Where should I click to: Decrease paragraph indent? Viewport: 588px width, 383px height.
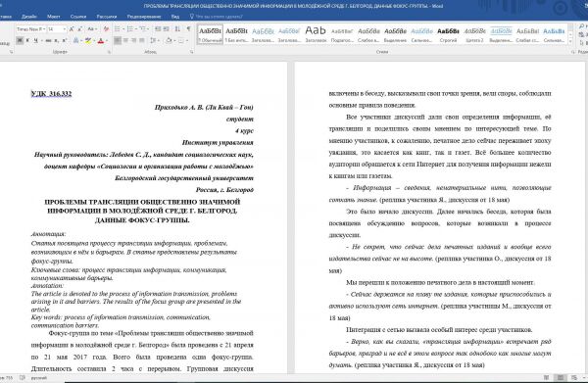pos(158,28)
